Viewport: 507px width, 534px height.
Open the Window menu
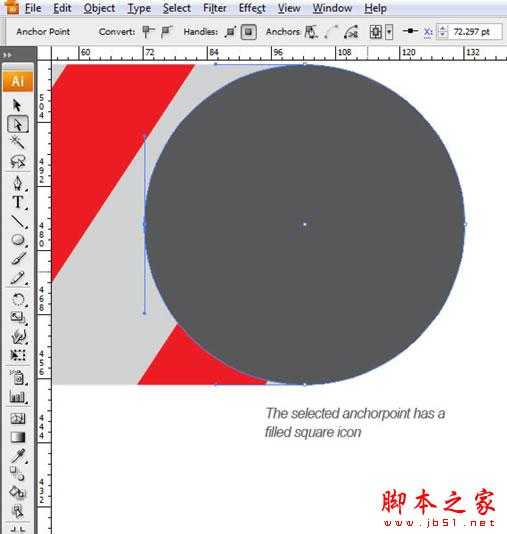pyautogui.click(x=332, y=8)
